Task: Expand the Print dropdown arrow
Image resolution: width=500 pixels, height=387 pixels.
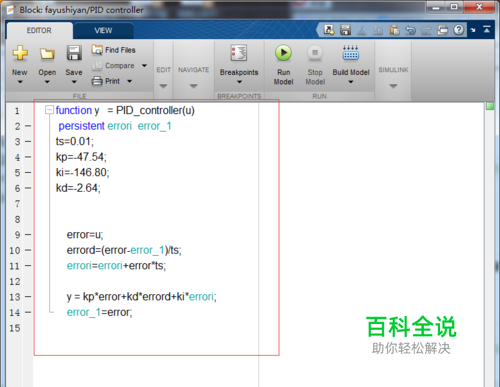Action: click(x=129, y=81)
